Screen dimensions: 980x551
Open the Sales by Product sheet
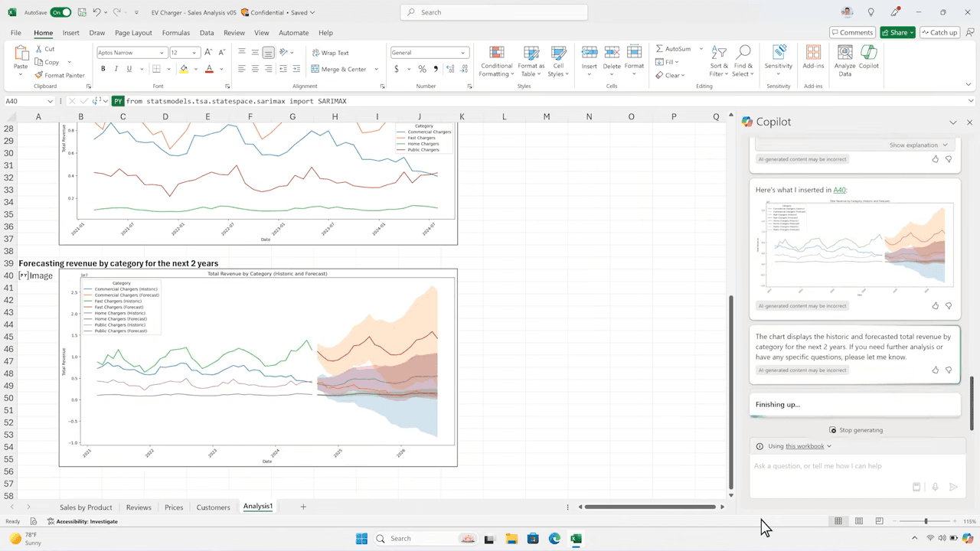[x=86, y=507]
